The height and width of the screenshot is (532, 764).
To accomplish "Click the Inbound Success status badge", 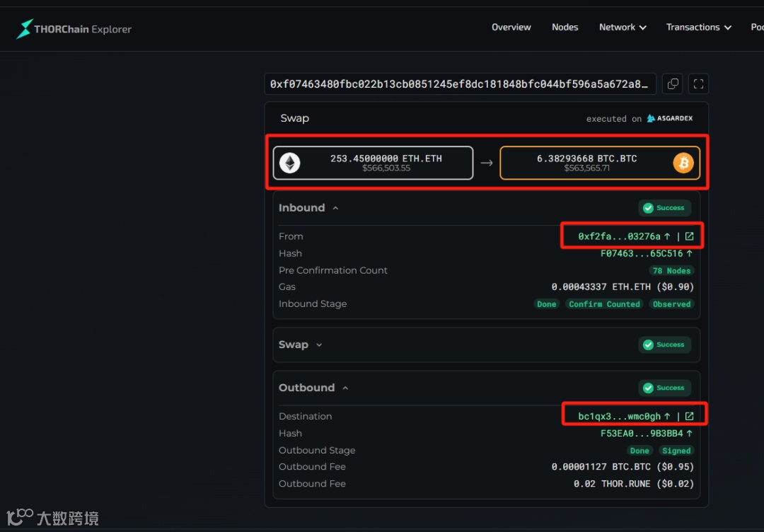I will tap(664, 208).
